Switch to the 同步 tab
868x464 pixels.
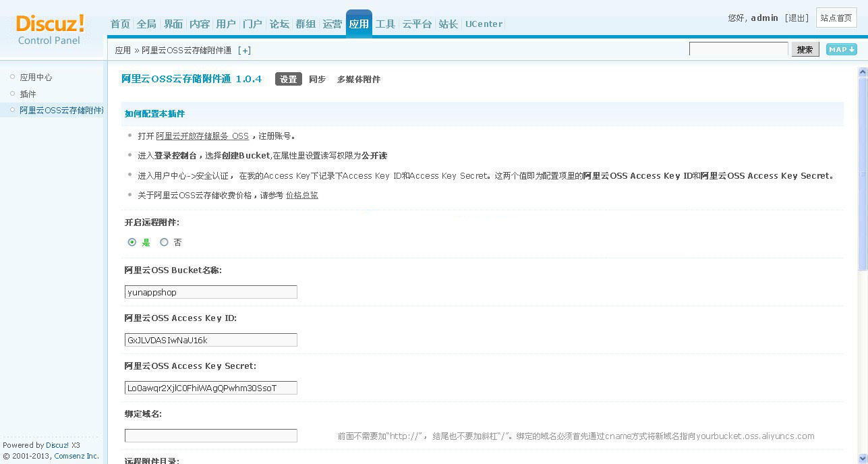click(317, 79)
